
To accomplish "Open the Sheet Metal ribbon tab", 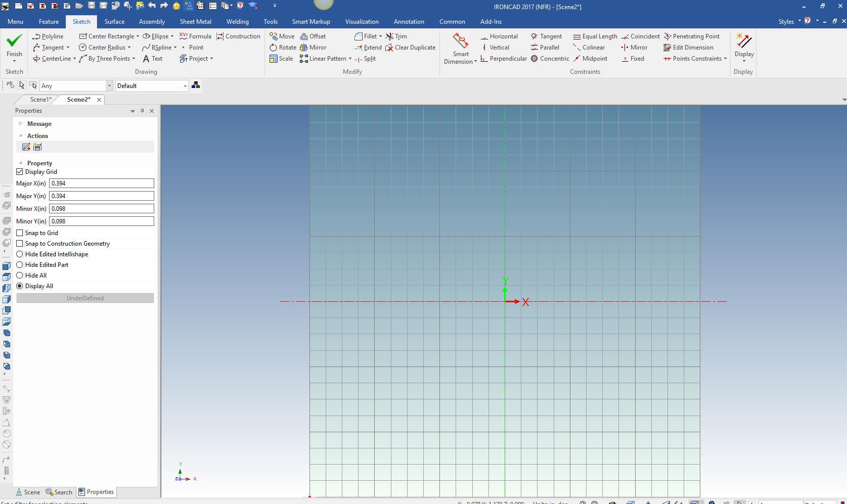I will tap(195, 22).
